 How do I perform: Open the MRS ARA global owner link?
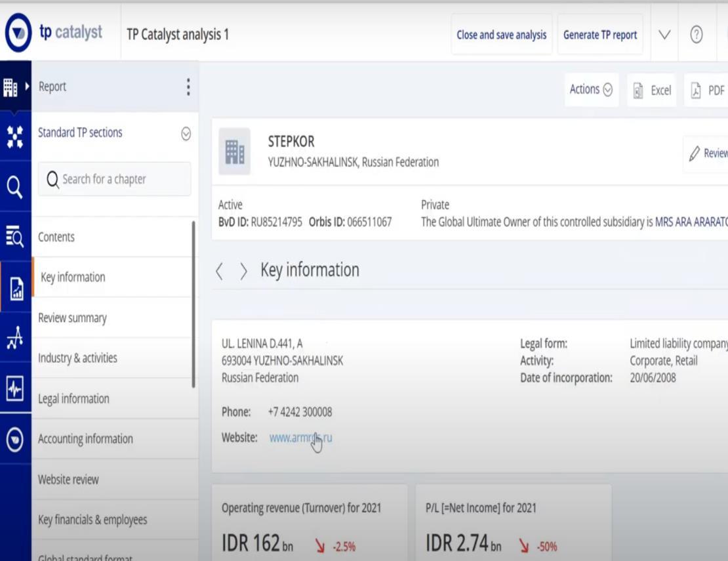pyautogui.click(x=691, y=222)
